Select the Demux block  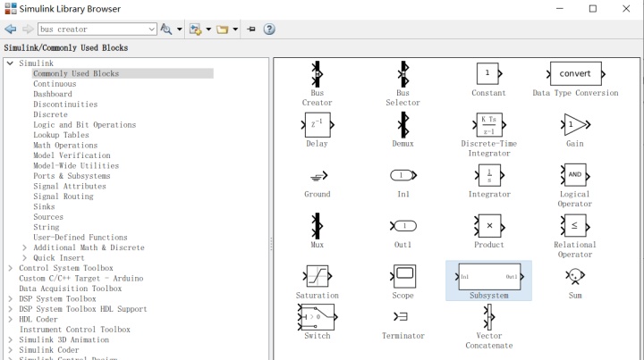click(x=402, y=125)
